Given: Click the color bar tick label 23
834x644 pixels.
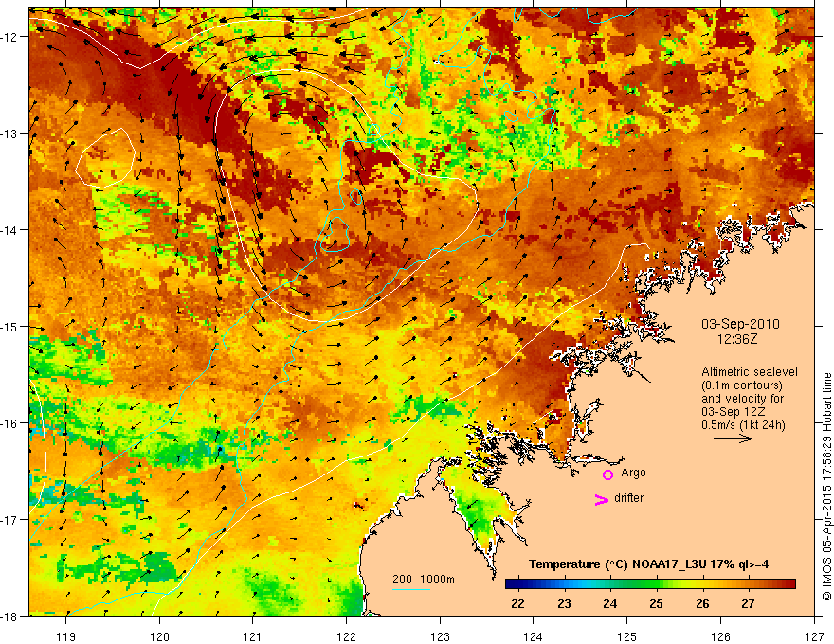Looking at the screenshot, I should point(564,603).
